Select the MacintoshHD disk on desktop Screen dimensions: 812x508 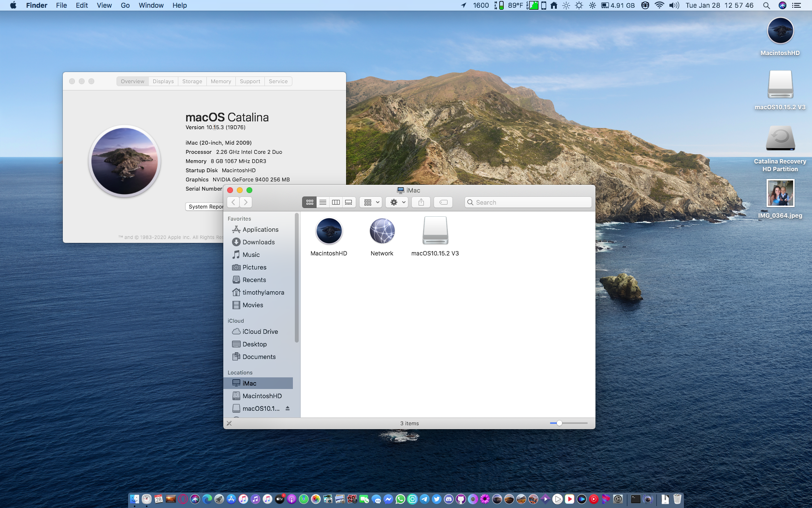click(780, 30)
